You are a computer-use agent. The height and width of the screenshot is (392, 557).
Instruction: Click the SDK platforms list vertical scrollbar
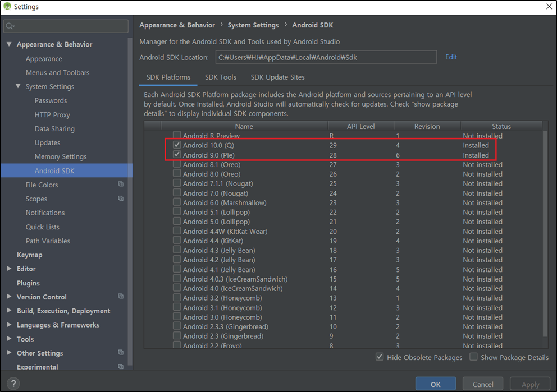545,234
